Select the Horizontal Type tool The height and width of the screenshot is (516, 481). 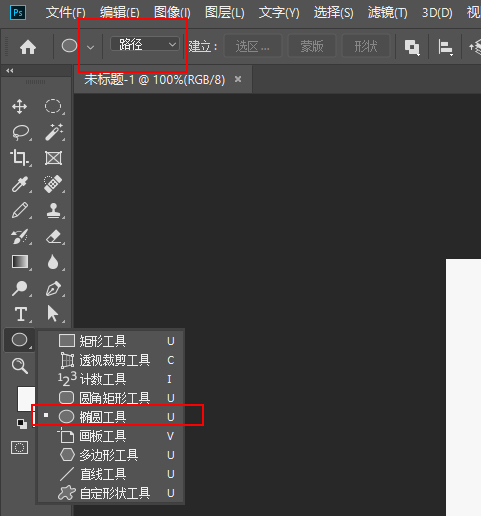[x=21, y=314]
